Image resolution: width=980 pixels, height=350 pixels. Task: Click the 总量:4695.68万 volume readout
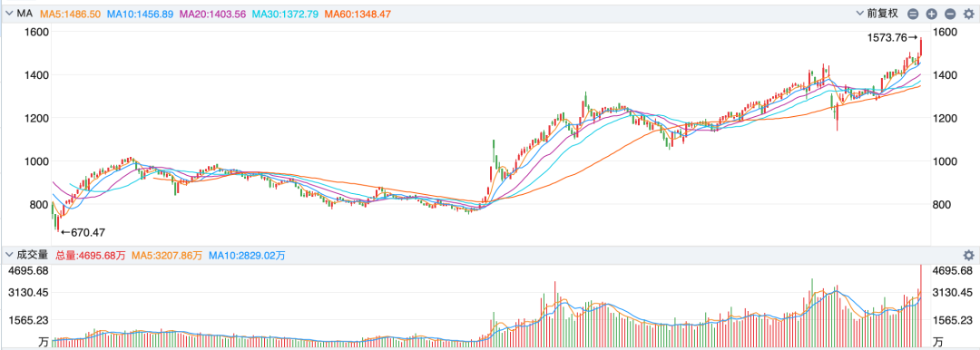pos(91,255)
